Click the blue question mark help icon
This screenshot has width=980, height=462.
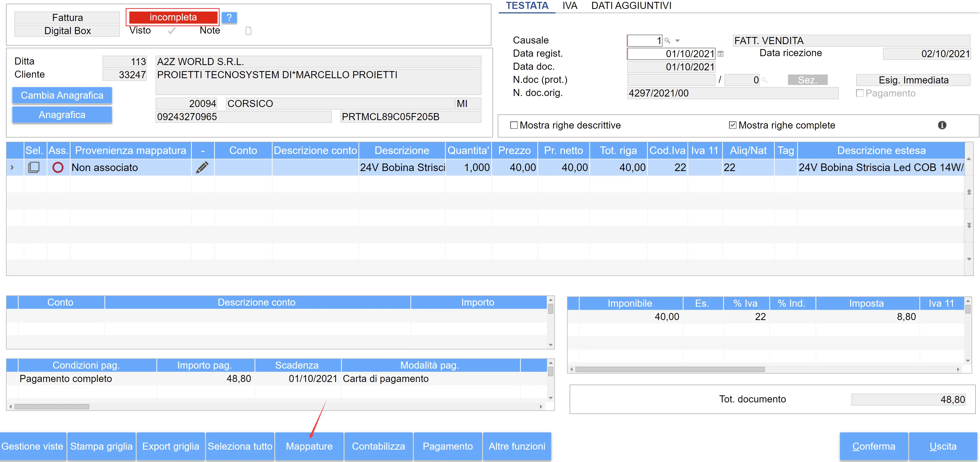pyautogui.click(x=229, y=18)
